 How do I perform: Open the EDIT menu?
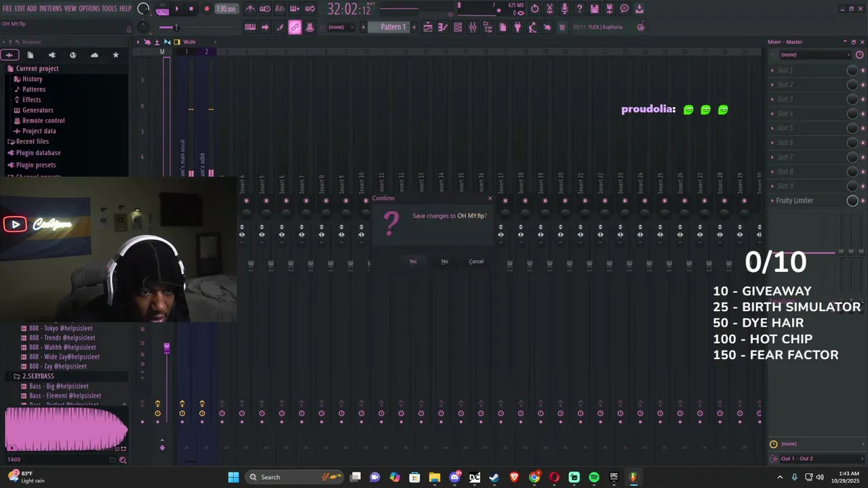(20, 9)
